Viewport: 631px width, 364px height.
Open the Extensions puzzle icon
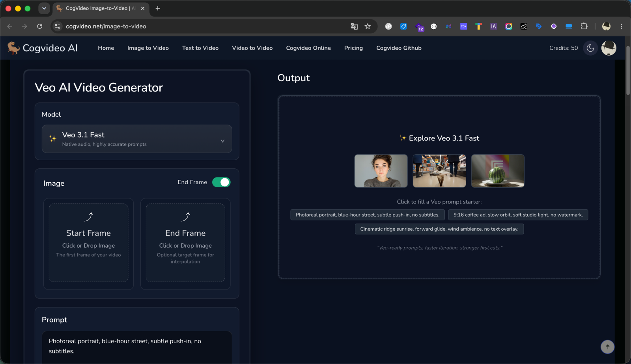(584, 26)
